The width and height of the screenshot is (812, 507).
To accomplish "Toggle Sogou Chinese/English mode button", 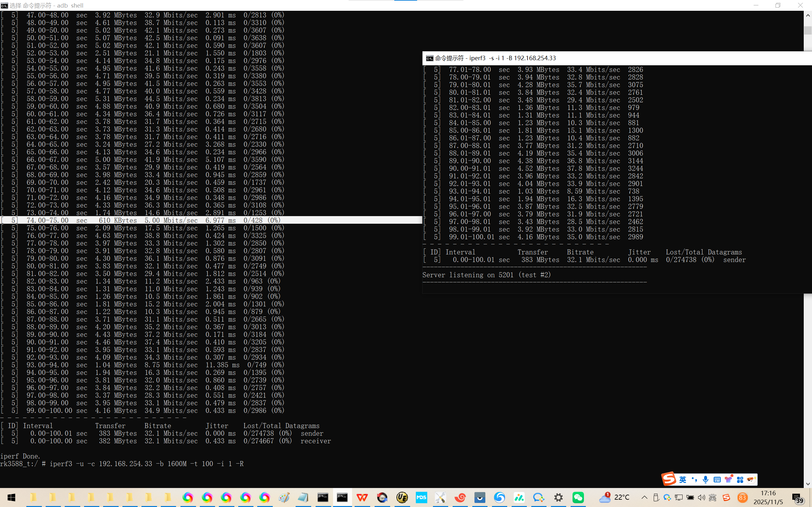I will coord(683,479).
